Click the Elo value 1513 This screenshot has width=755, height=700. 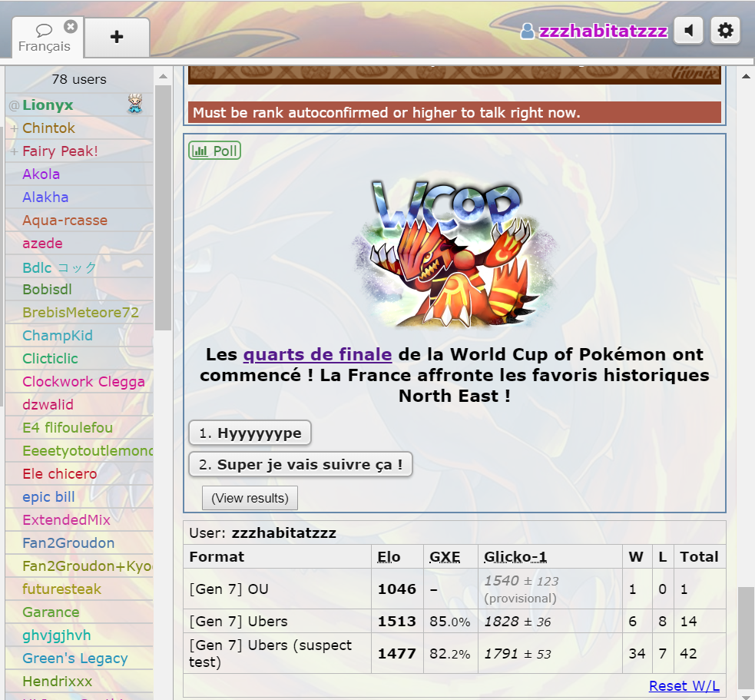click(397, 622)
